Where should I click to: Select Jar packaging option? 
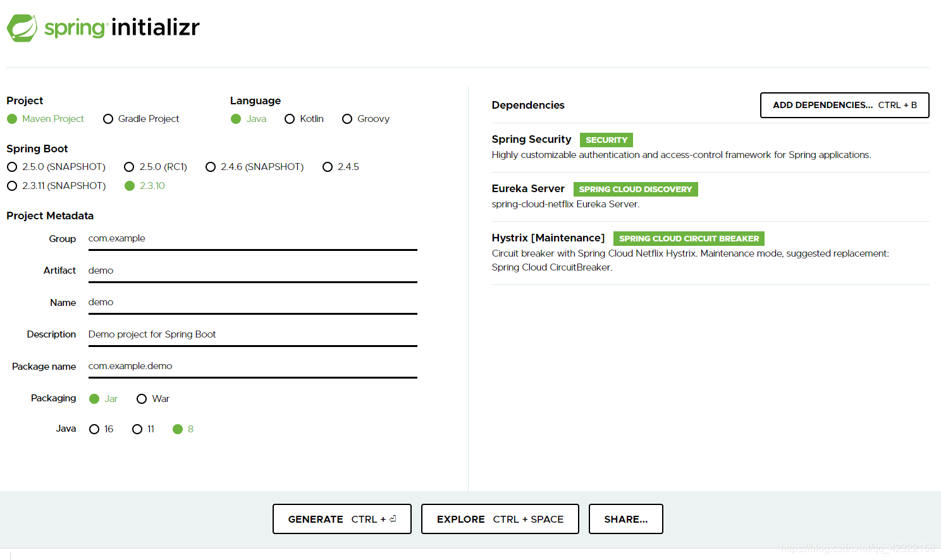pyautogui.click(x=103, y=399)
